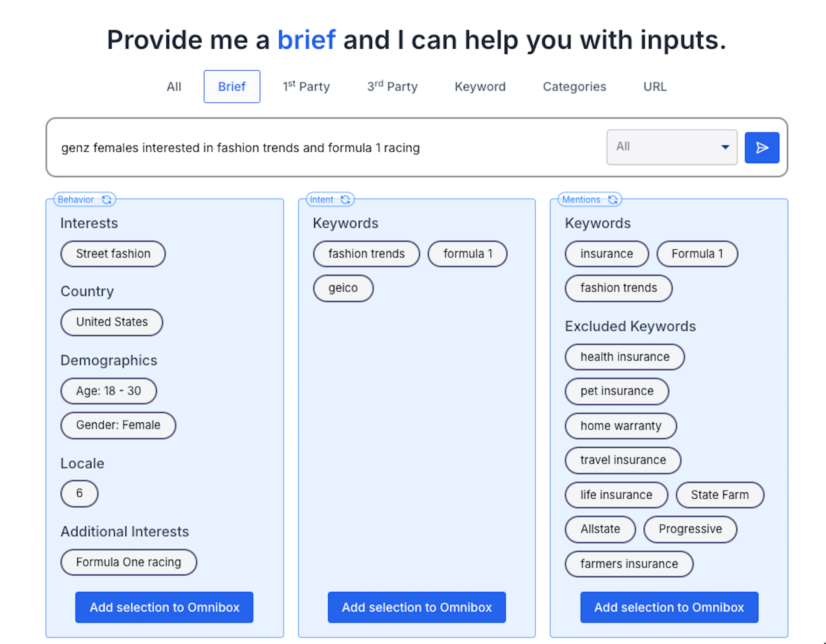Toggle the Gender: Female demographic chip

[118, 425]
